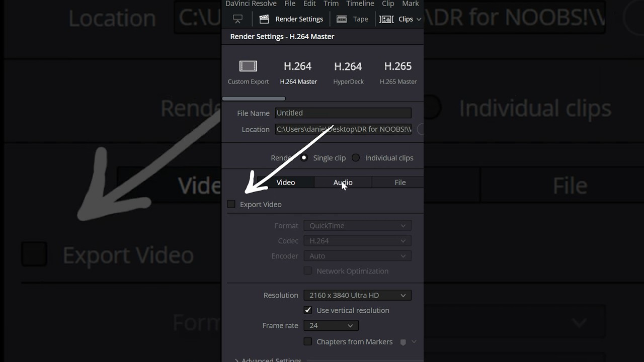This screenshot has width=644, height=362.
Task: Click the 'Format' label
Action: 286,226
